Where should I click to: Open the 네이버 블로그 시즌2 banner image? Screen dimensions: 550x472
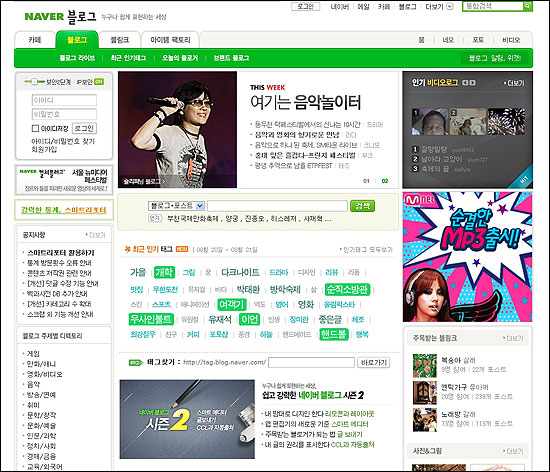click(x=187, y=419)
